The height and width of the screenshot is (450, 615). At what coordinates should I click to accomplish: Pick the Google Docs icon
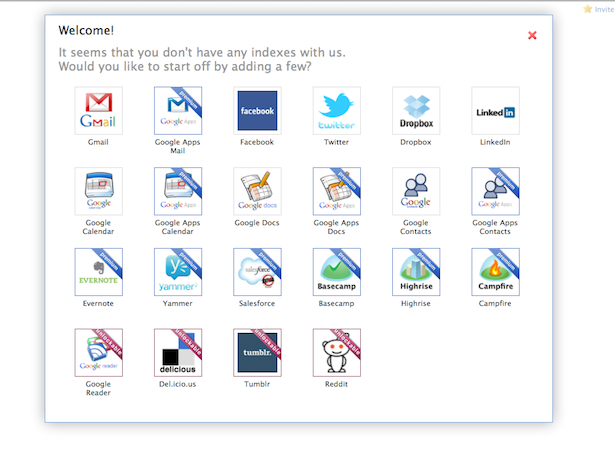tap(257, 191)
